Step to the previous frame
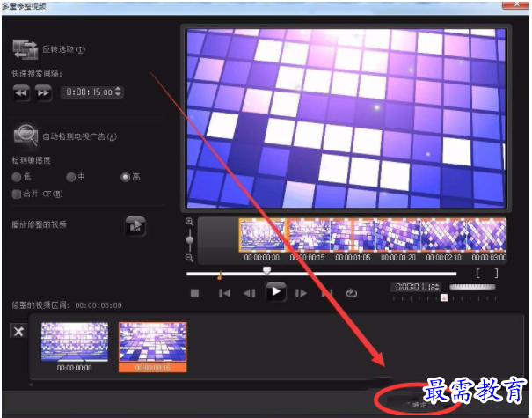This screenshot has width=532, height=418. tap(250, 293)
